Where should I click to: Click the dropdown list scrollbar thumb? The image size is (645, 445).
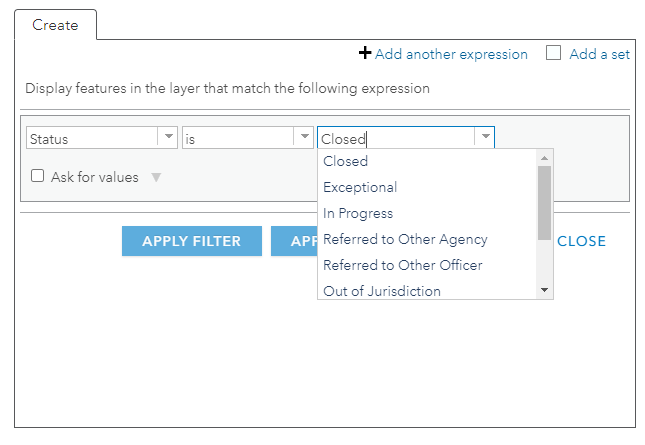[544, 203]
